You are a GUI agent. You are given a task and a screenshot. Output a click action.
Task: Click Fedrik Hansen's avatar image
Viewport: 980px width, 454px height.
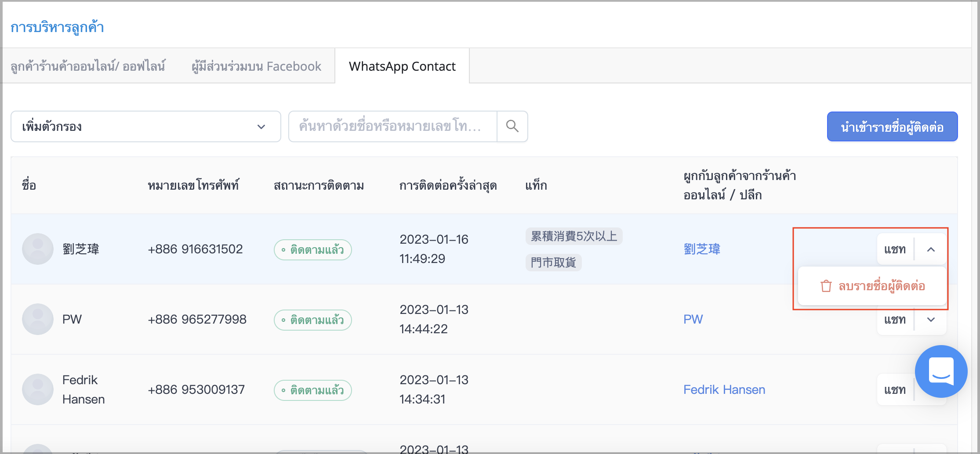(38, 389)
